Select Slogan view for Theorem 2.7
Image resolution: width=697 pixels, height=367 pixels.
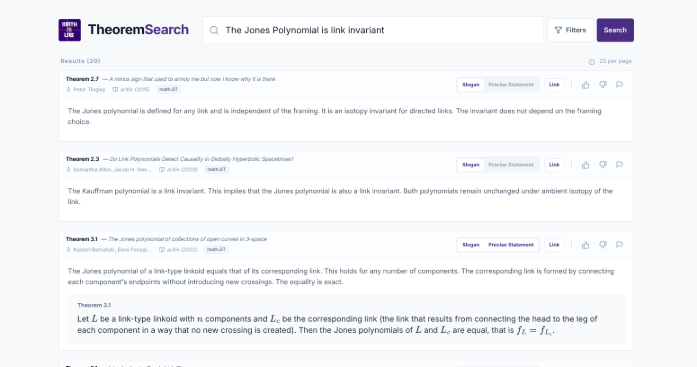[x=471, y=85]
